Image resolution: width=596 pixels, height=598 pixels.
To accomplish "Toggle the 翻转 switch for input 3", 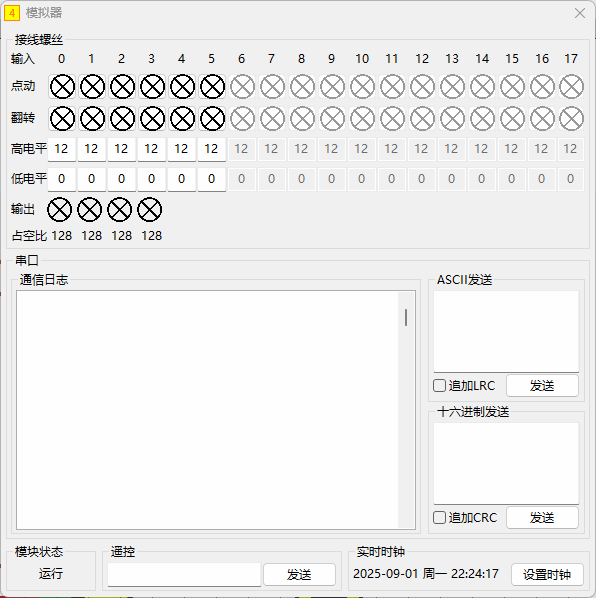I will pyautogui.click(x=152, y=119).
